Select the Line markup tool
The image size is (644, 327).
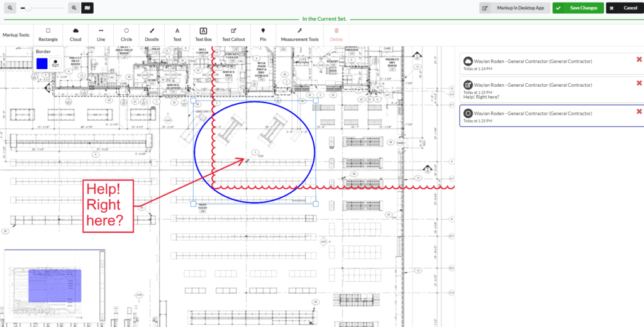point(101,35)
